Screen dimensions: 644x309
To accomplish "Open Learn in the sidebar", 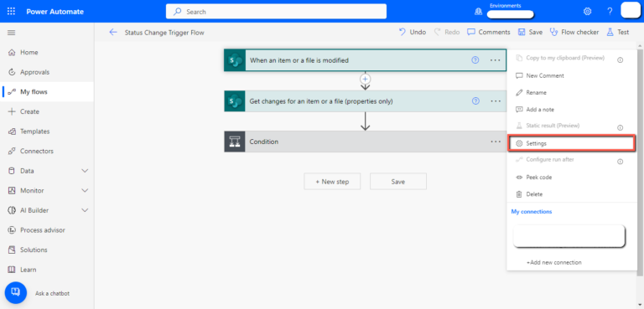I will coord(47,270).
